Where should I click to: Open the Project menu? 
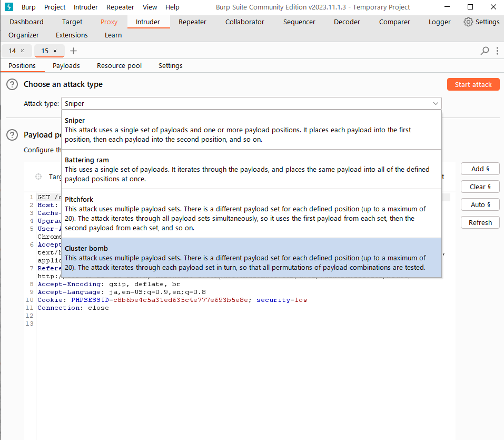(55, 7)
